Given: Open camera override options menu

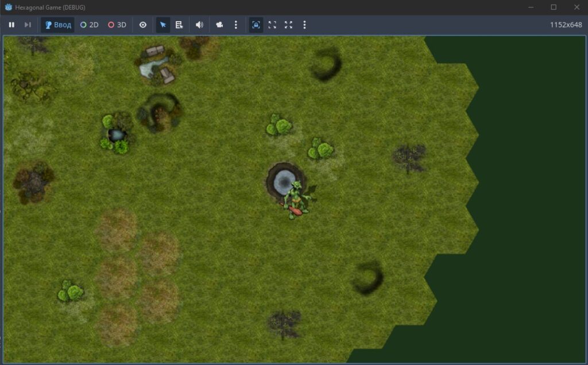Looking at the screenshot, I should coord(235,25).
